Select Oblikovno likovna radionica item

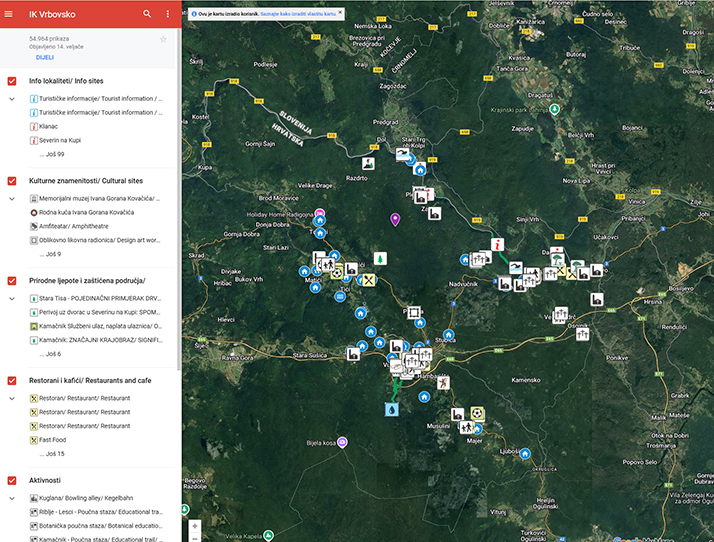[97, 240]
